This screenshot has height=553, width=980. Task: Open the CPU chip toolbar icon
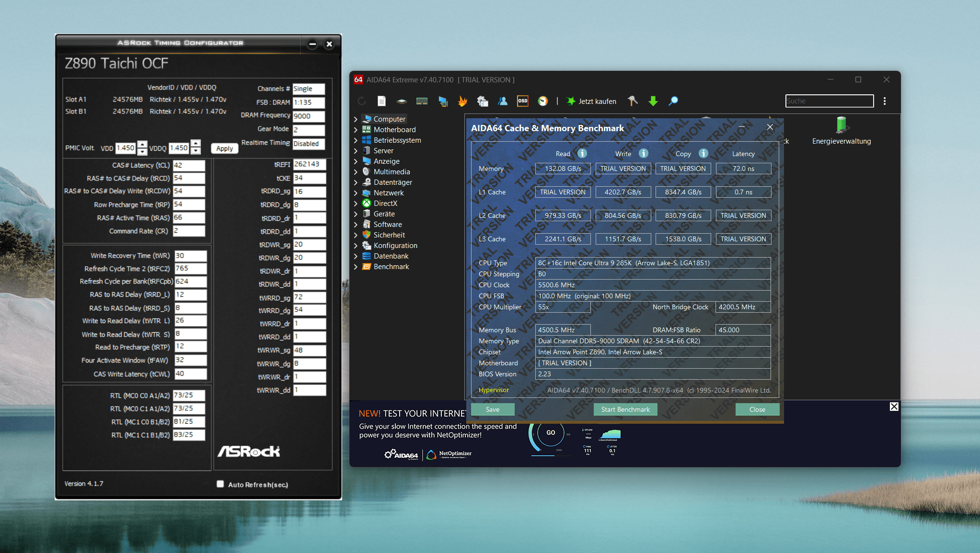402,101
